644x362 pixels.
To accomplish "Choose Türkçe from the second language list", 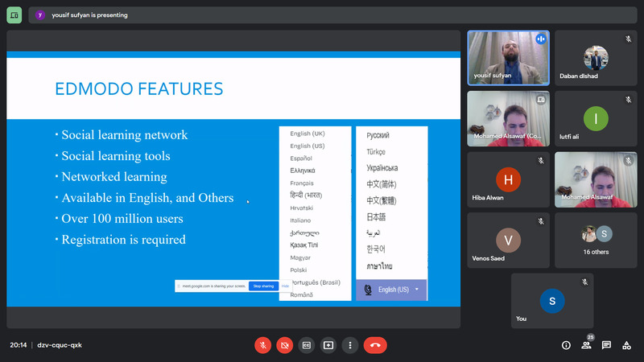I will point(376,152).
